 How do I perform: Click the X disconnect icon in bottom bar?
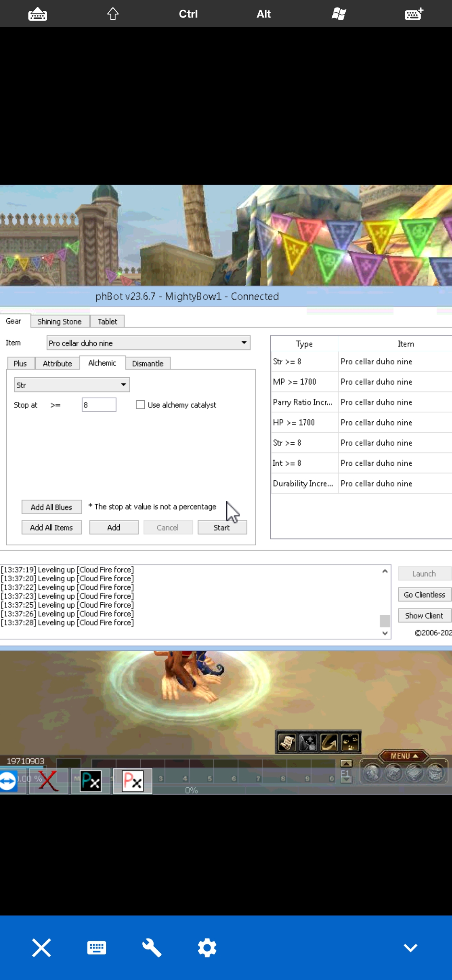(x=41, y=947)
